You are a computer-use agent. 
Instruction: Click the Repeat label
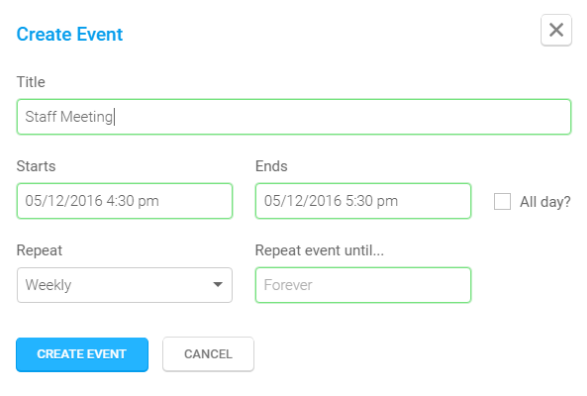point(39,250)
